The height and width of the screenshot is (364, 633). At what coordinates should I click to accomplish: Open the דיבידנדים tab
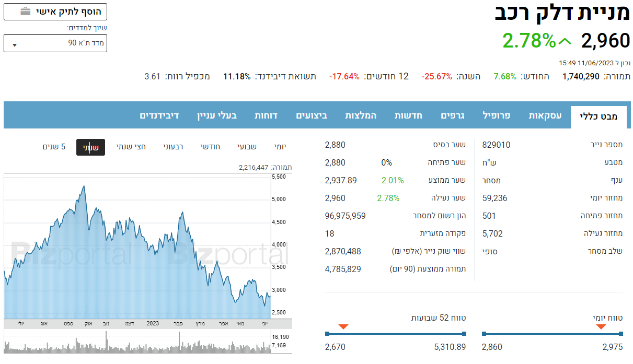[159, 115]
